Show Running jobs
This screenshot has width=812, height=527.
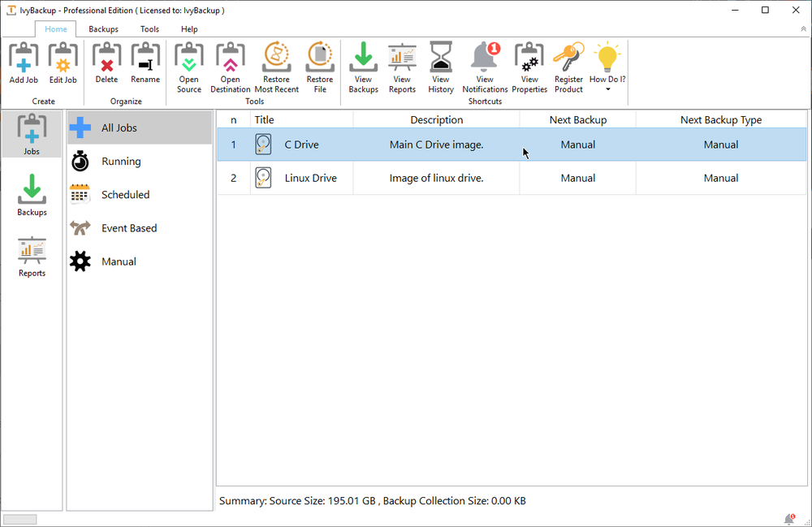click(x=140, y=162)
